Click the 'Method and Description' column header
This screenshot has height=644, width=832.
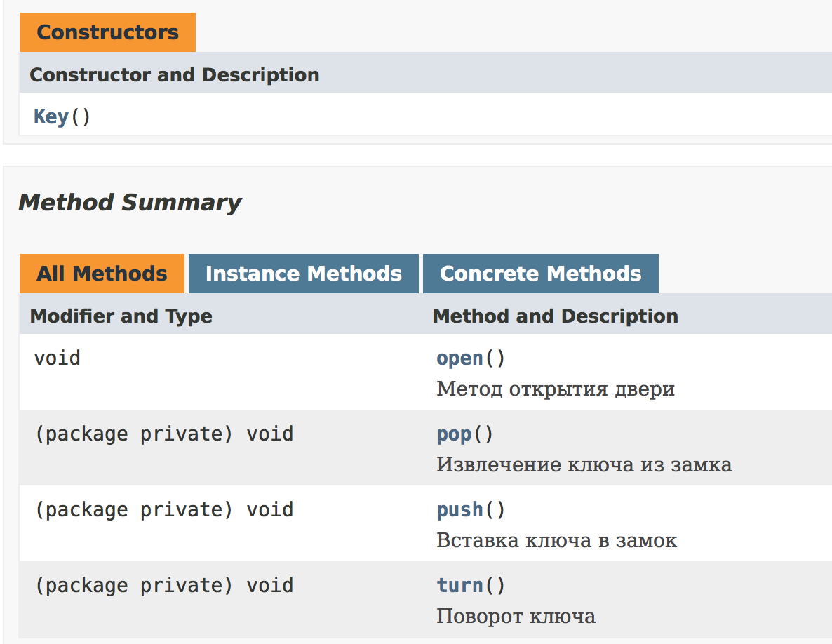click(x=556, y=316)
